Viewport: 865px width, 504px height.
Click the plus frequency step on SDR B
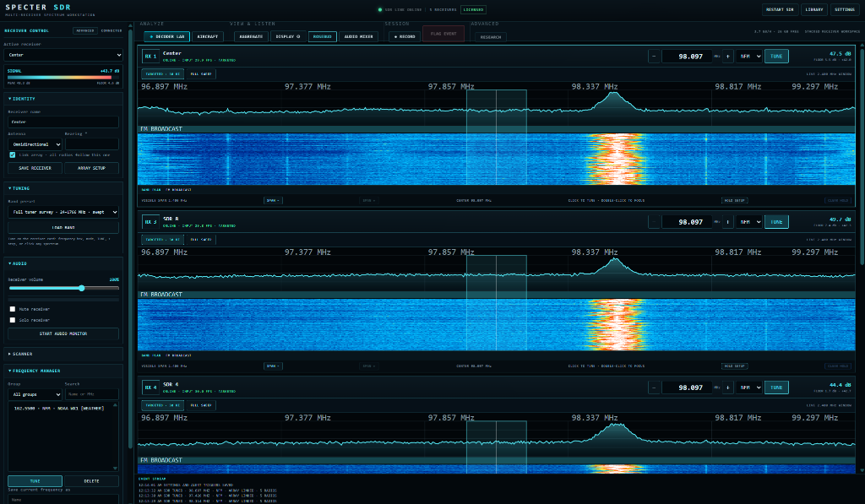tap(727, 222)
